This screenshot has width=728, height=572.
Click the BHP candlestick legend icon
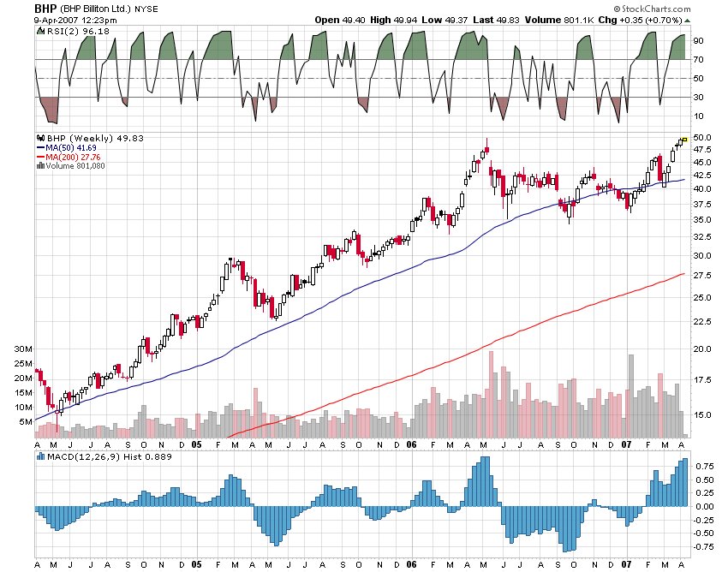tap(41, 139)
